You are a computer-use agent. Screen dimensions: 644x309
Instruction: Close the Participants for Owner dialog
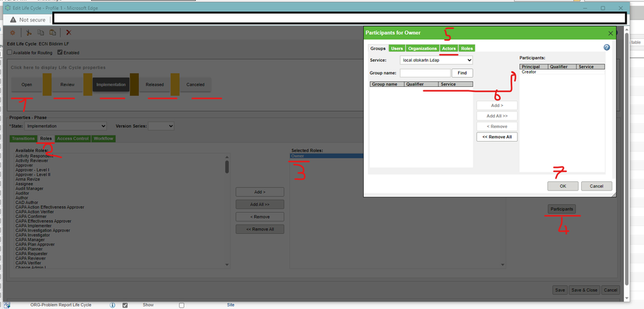coord(611,33)
